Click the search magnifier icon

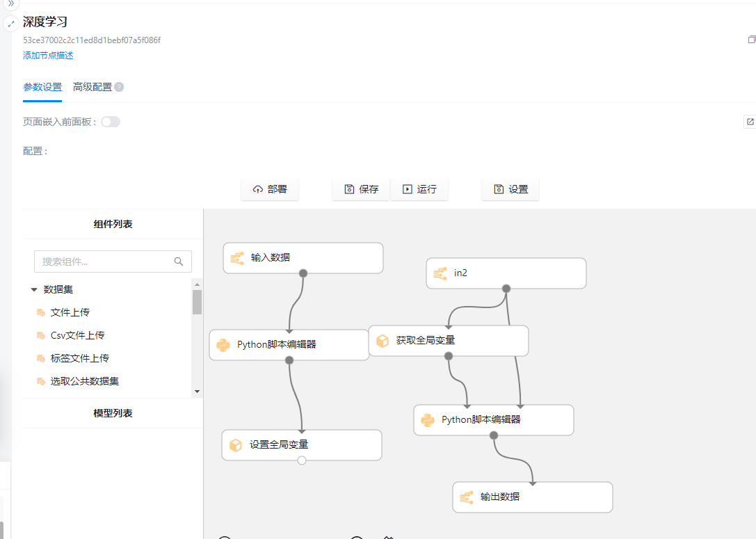point(179,262)
